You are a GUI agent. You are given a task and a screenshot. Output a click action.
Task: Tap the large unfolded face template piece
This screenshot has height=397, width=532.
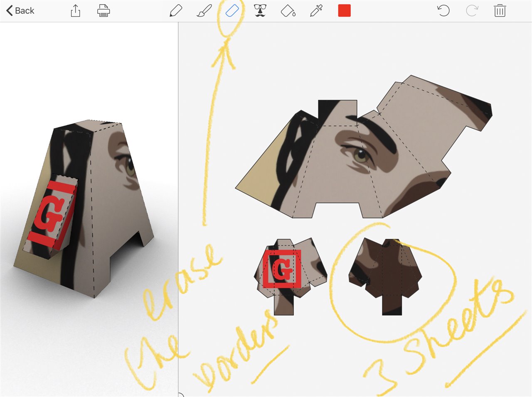point(364,147)
